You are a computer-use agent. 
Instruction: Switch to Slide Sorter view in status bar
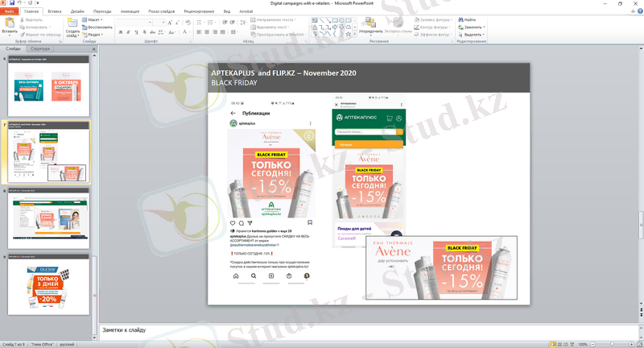(x=559, y=344)
